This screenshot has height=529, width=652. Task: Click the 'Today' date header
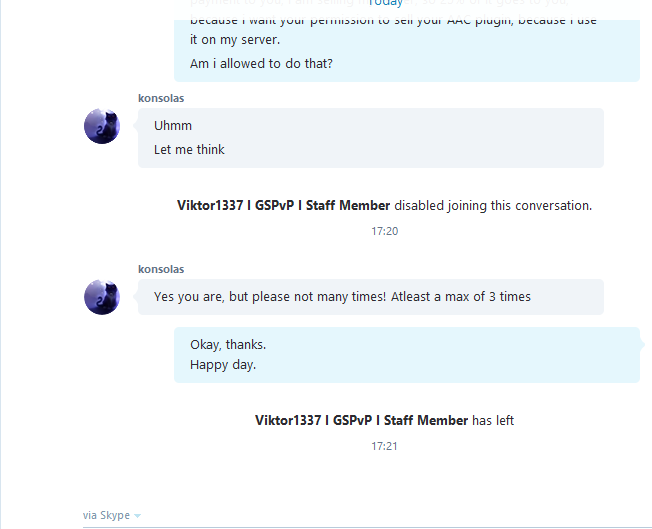[385, 3]
